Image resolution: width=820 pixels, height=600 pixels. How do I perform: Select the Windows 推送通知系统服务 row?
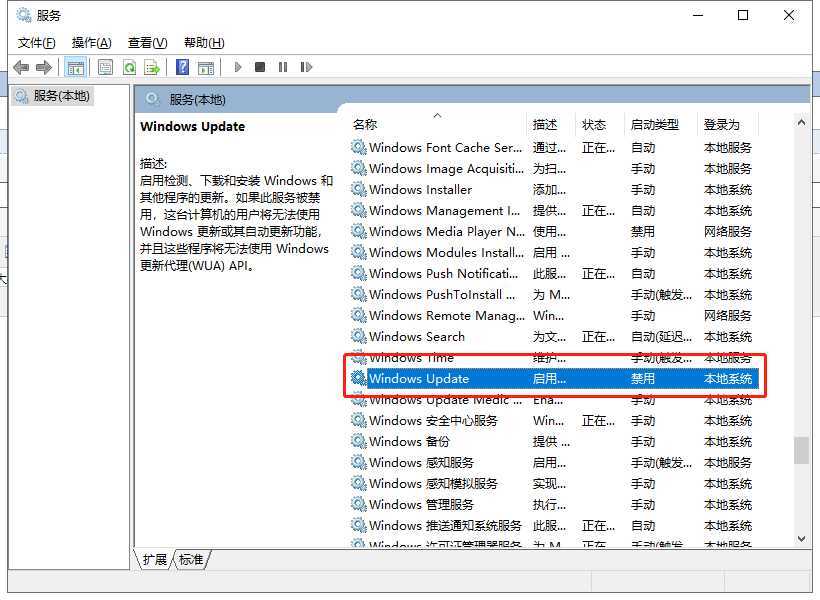coord(554,525)
